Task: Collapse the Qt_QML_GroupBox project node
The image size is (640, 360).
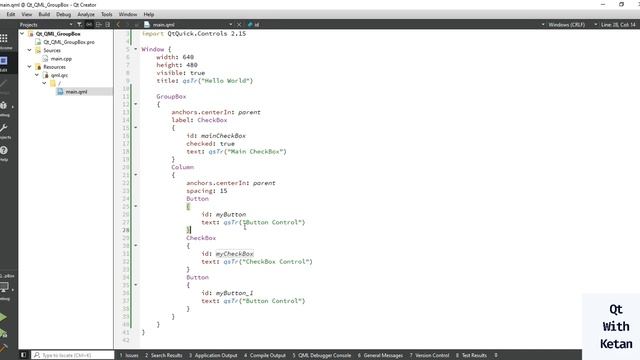Action: coord(22,34)
